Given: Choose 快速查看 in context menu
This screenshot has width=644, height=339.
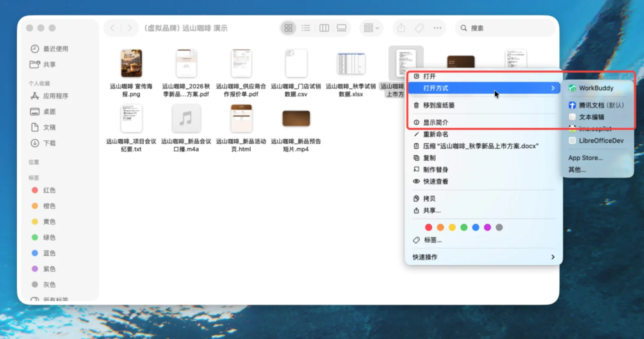Looking at the screenshot, I should [x=484, y=181].
